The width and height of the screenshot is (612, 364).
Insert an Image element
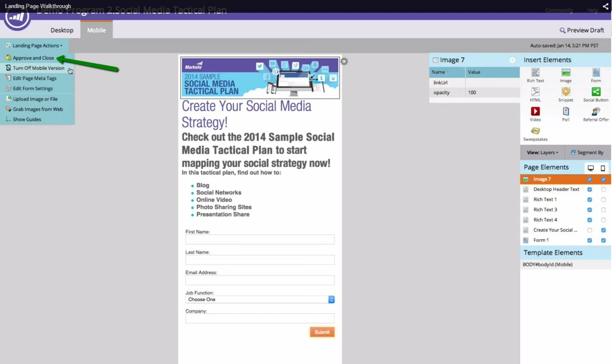[566, 75]
